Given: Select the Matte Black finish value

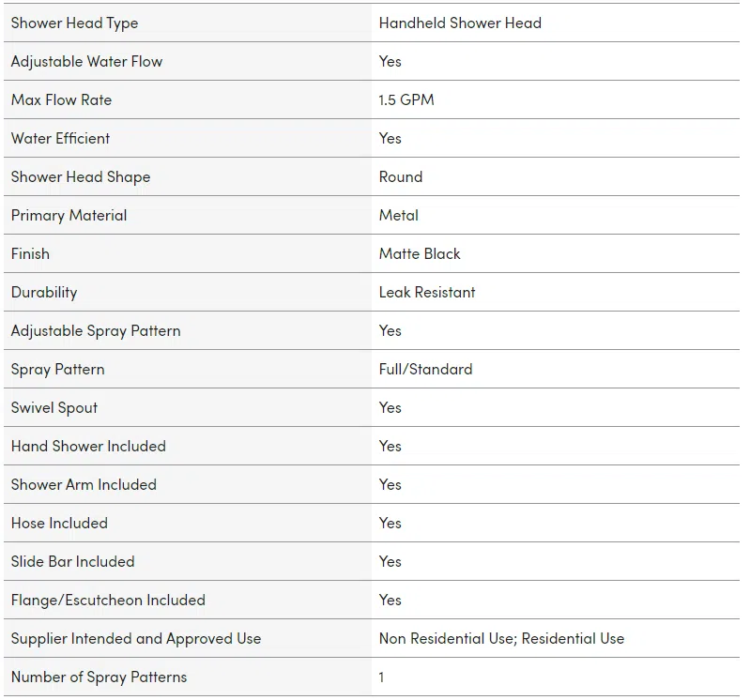Looking at the screenshot, I should click(420, 254).
